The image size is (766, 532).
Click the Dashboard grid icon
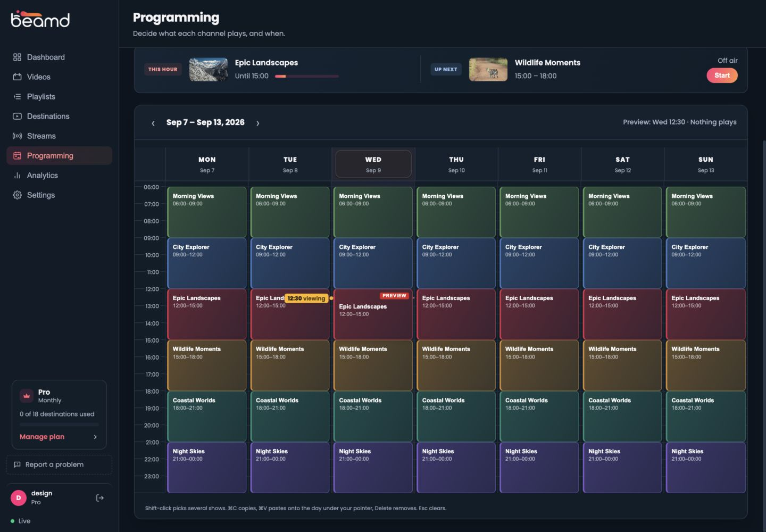(17, 57)
